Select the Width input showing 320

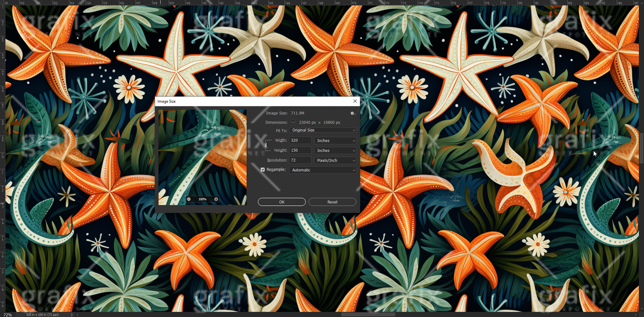click(x=300, y=140)
